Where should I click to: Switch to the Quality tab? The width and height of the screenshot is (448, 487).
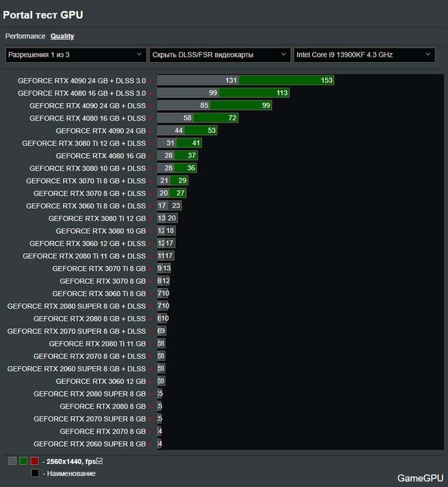click(x=63, y=37)
